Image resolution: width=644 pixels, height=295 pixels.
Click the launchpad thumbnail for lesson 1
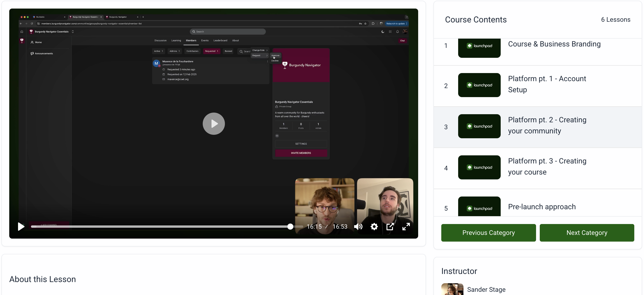[x=479, y=48]
